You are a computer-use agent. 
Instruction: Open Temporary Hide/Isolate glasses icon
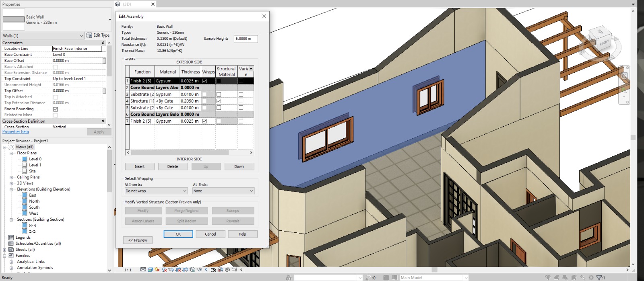(199, 270)
